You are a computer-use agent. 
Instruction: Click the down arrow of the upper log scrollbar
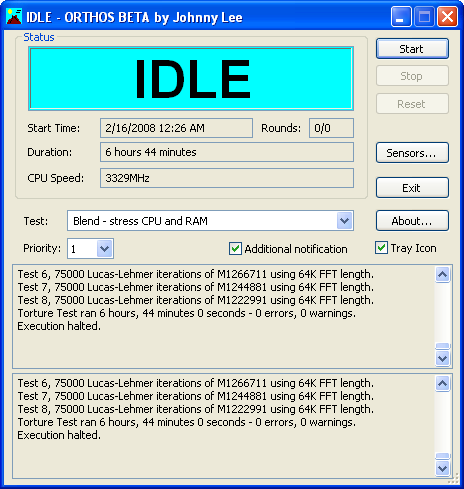(x=443, y=359)
